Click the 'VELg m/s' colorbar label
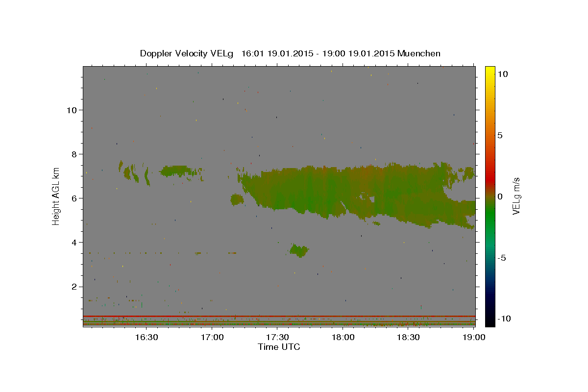Viewport: 588px width, 392px height. (516, 196)
